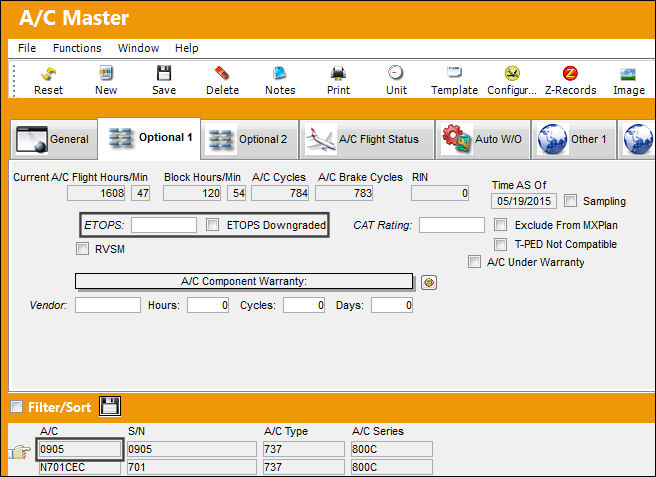The height and width of the screenshot is (477, 656).
Task: Click A/C Type 737 in row N701CEC
Action: tap(304, 467)
